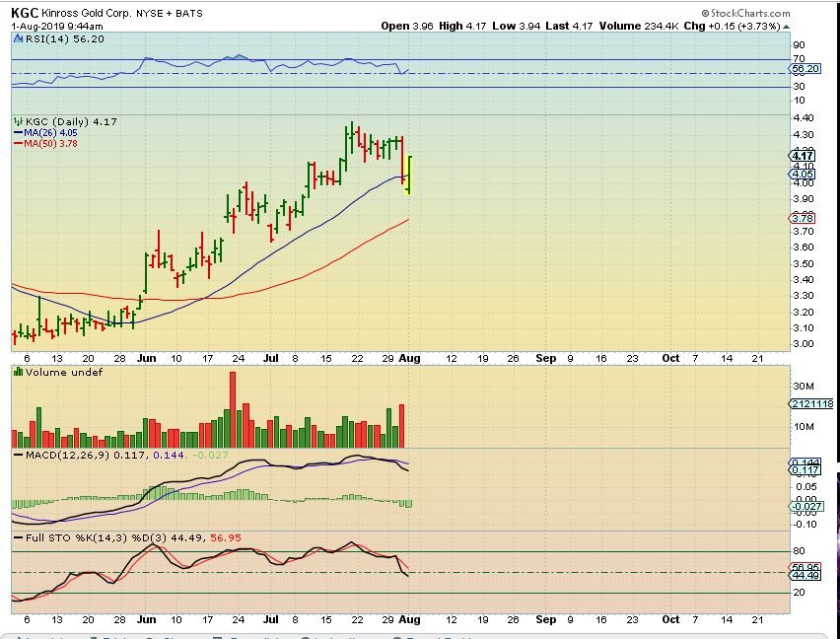Click the StockCharts.com copyright label
This screenshot has height=639, width=840.
[x=745, y=13]
